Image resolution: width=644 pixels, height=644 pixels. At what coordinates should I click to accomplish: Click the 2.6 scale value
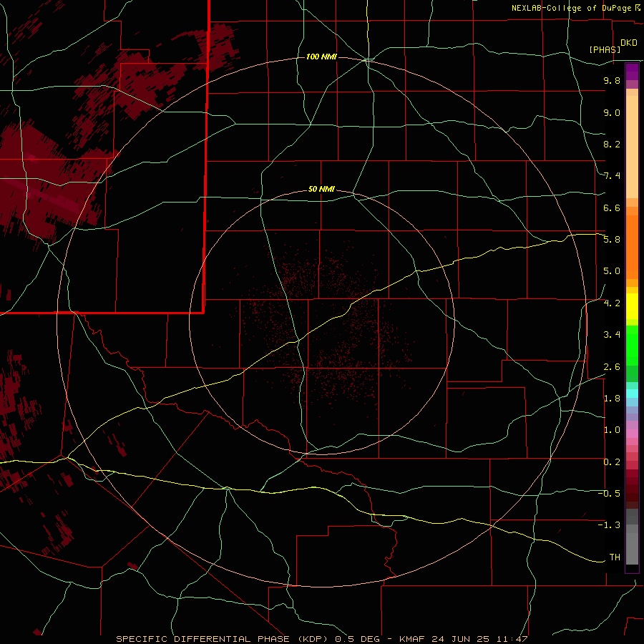click(612, 367)
